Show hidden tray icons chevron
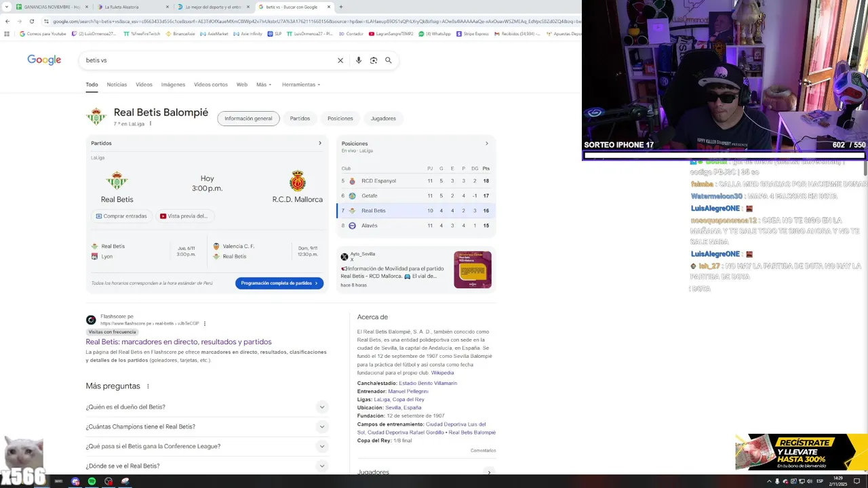Image resolution: width=868 pixels, height=488 pixels. pos(769,481)
